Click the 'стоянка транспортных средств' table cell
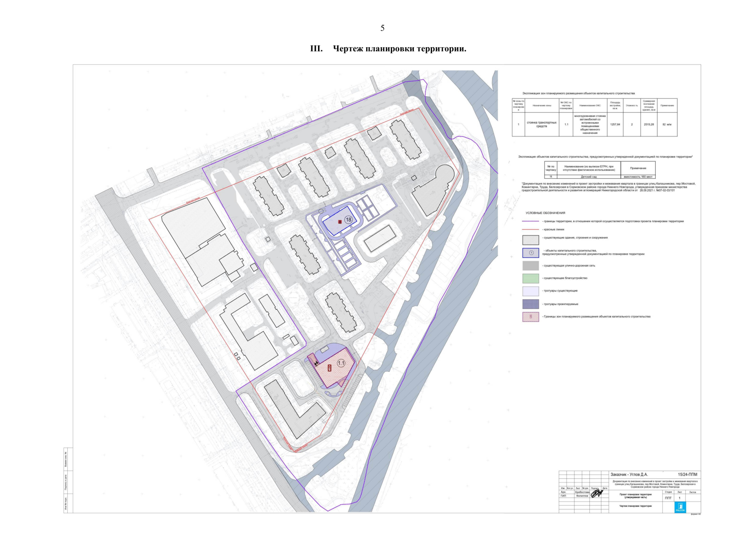Viewport: 756px width, 535px height. click(x=541, y=124)
